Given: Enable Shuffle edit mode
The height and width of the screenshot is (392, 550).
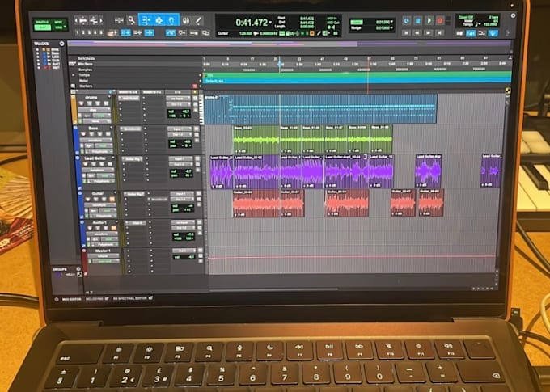Looking at the screenshot, I should click(x=42, y=22).
